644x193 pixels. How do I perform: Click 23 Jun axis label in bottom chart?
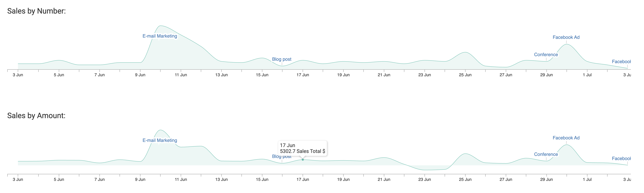424,179
